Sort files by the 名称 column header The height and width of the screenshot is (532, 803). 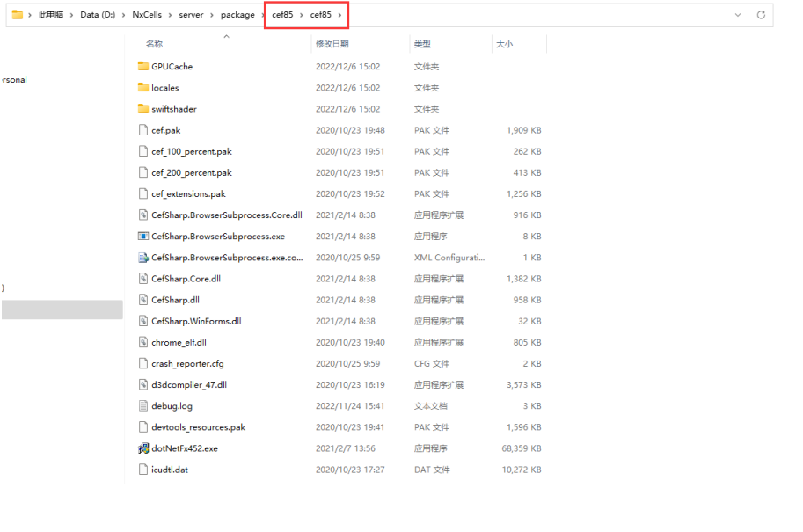tap(154, 44)
